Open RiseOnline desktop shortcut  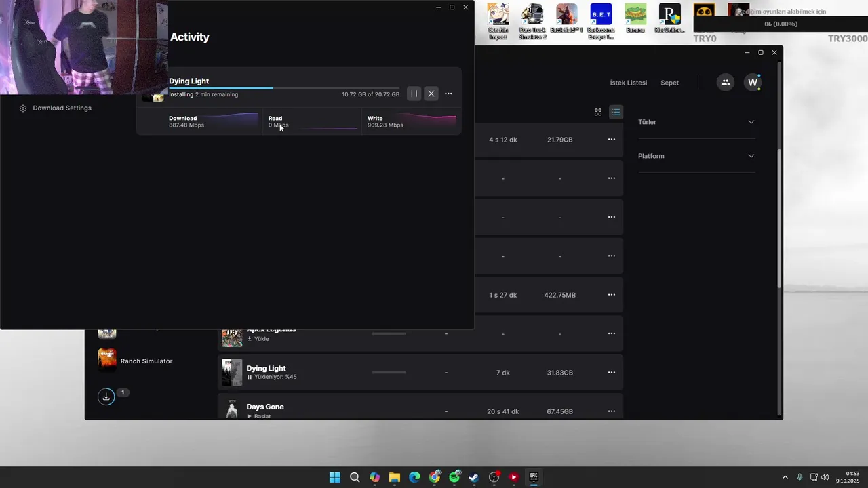click(x=670, y=19)
